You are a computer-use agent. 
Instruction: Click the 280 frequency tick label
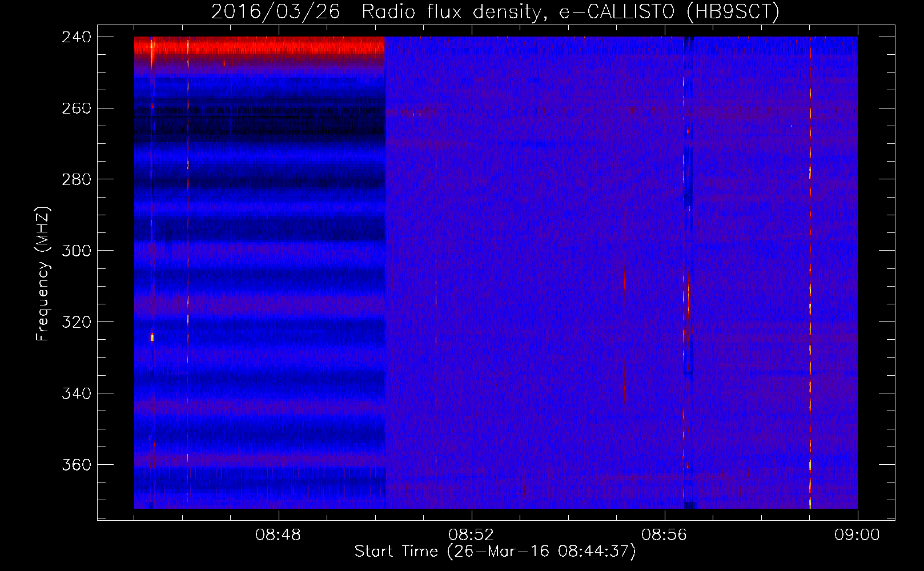coord(77,180)
